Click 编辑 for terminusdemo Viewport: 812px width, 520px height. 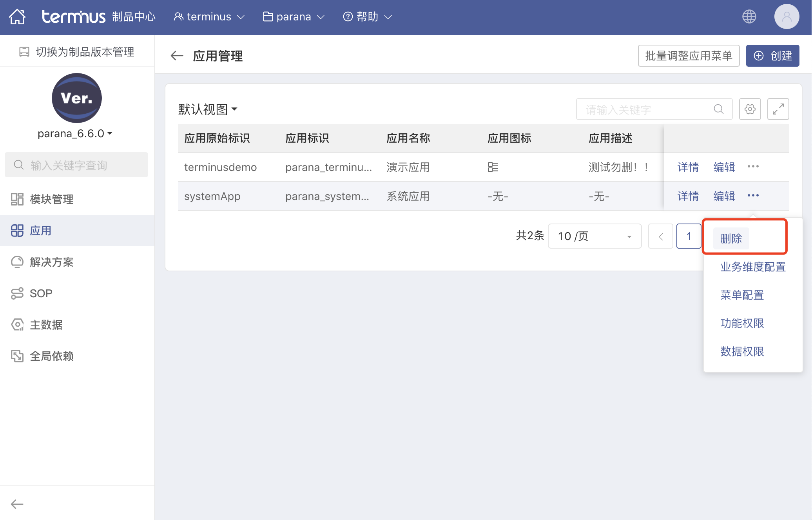coord(724,167)
